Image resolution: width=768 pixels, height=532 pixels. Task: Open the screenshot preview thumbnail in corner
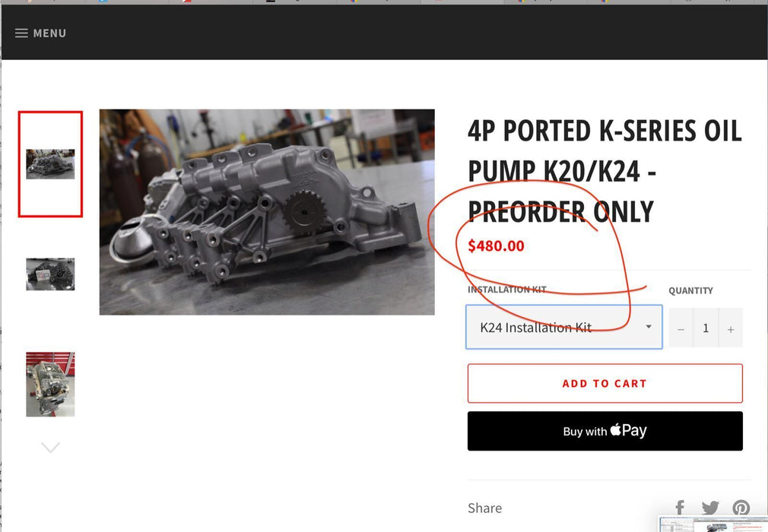(713, 524)
